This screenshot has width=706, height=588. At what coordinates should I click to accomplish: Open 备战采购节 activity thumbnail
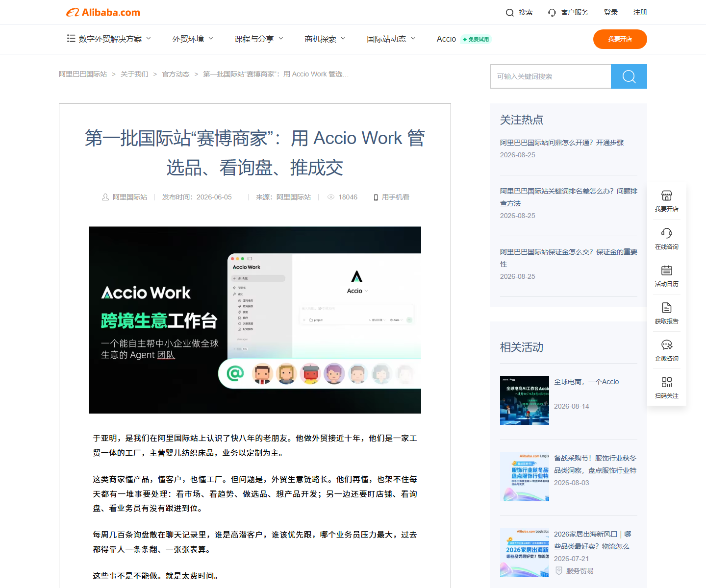coord(525,477)
